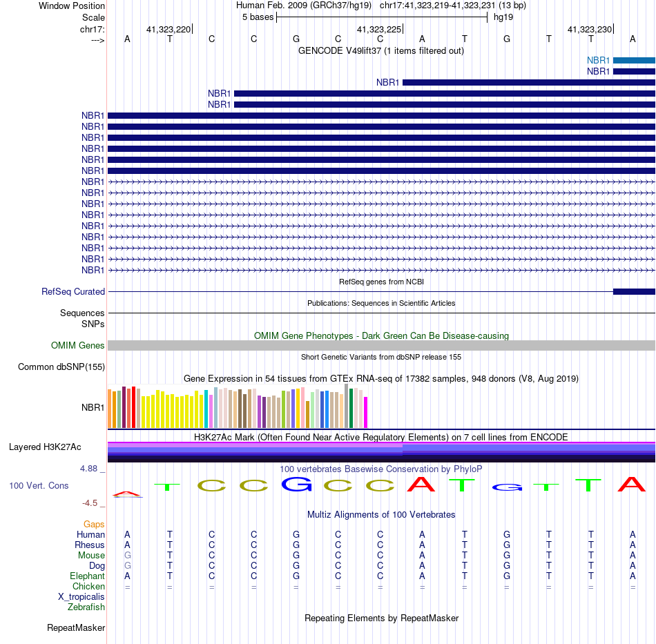Click the RepeatMasker track label
Viewport: 656px width, 644px height.
76,627
